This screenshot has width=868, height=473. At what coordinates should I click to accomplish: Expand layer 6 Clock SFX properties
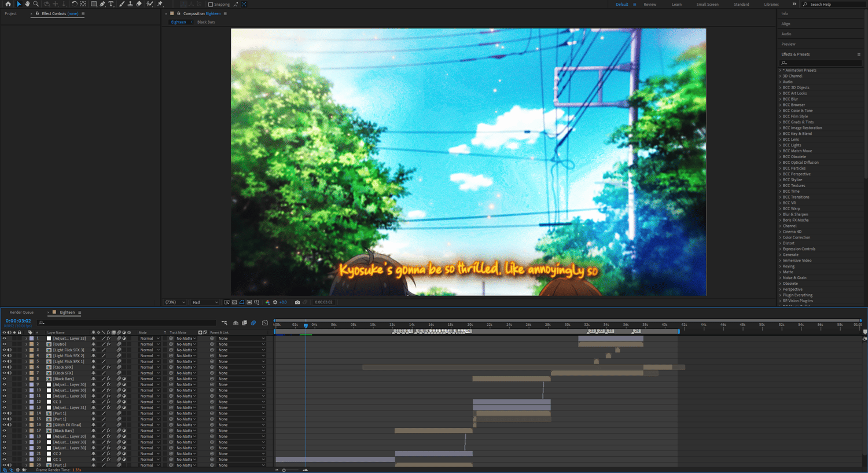[26, 367]
